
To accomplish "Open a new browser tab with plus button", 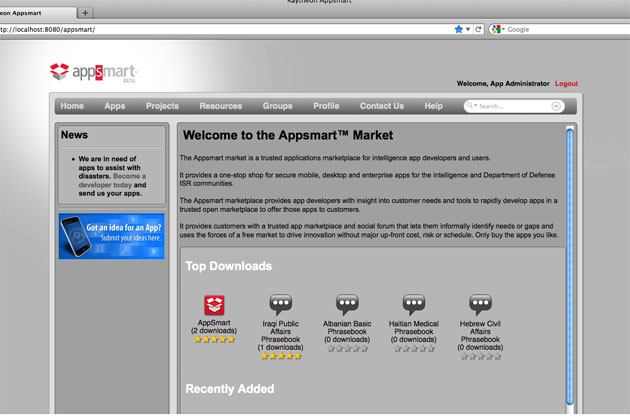I will [x=85, y=13].
